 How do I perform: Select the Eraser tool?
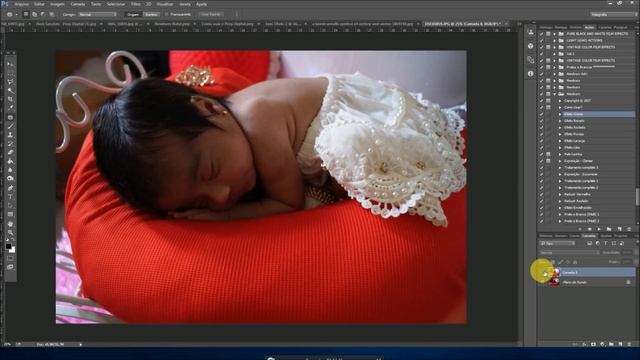click(x=10, y=152)
